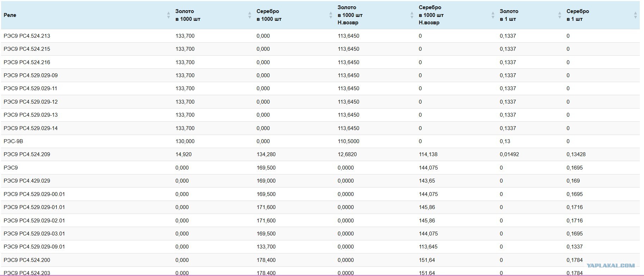Click 169,500 in the РС4.529.029-03.01 row
This screenshot has width=644, height=276.
266,234
